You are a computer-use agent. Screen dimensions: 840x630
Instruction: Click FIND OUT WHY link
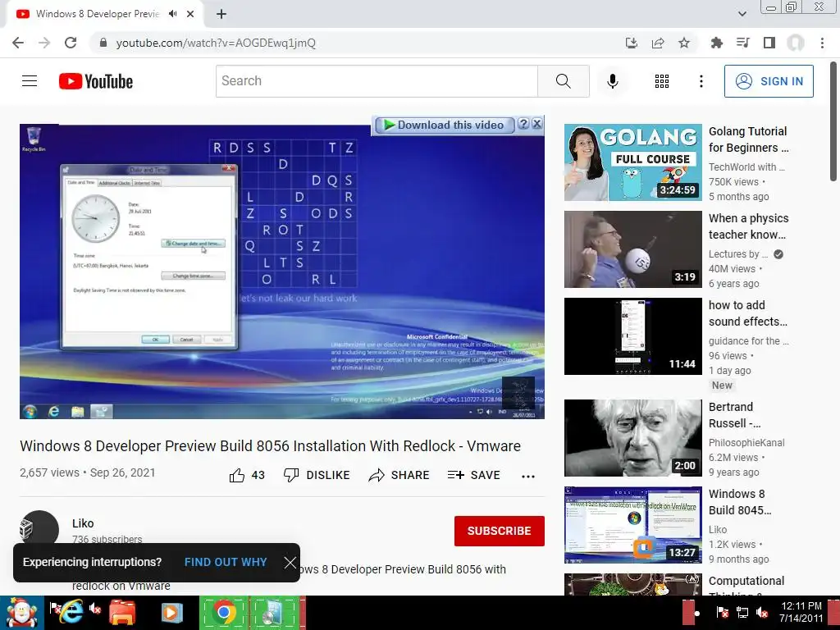pos(226,562)
